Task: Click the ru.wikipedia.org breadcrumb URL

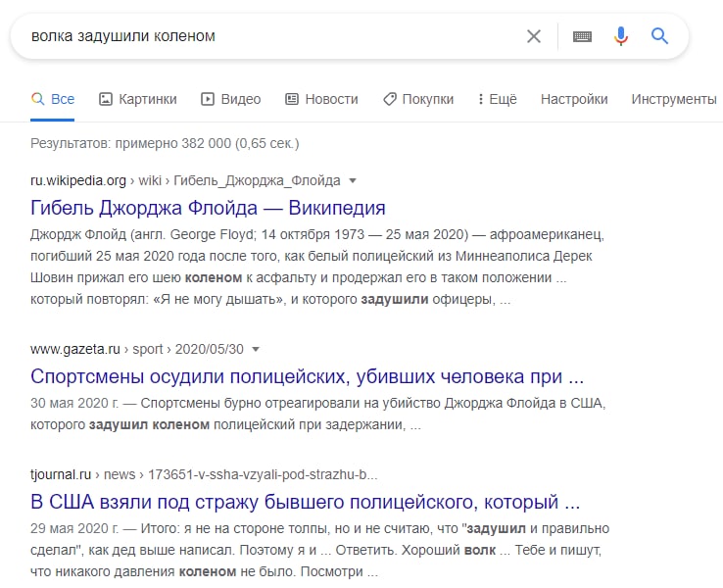Action: click(x=185, y=180)
